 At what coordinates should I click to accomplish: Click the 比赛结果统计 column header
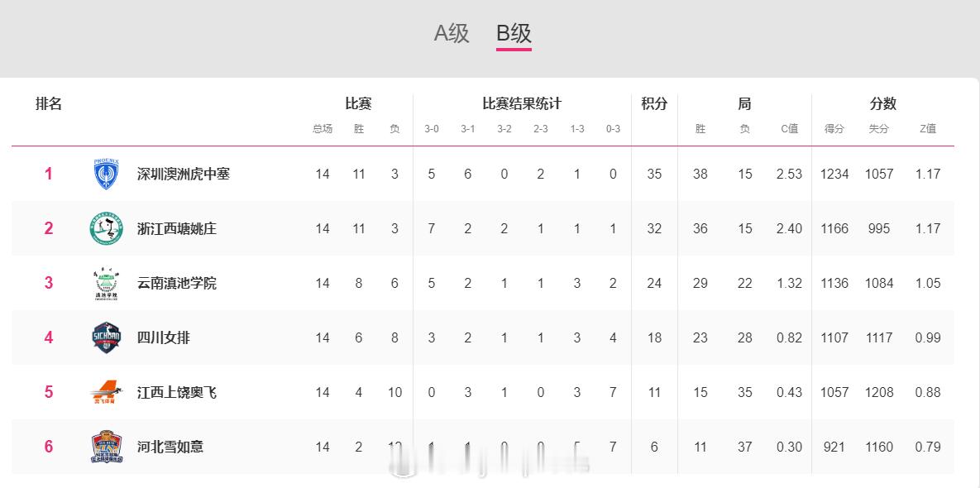pyautogui.click(x=522, y=103)
